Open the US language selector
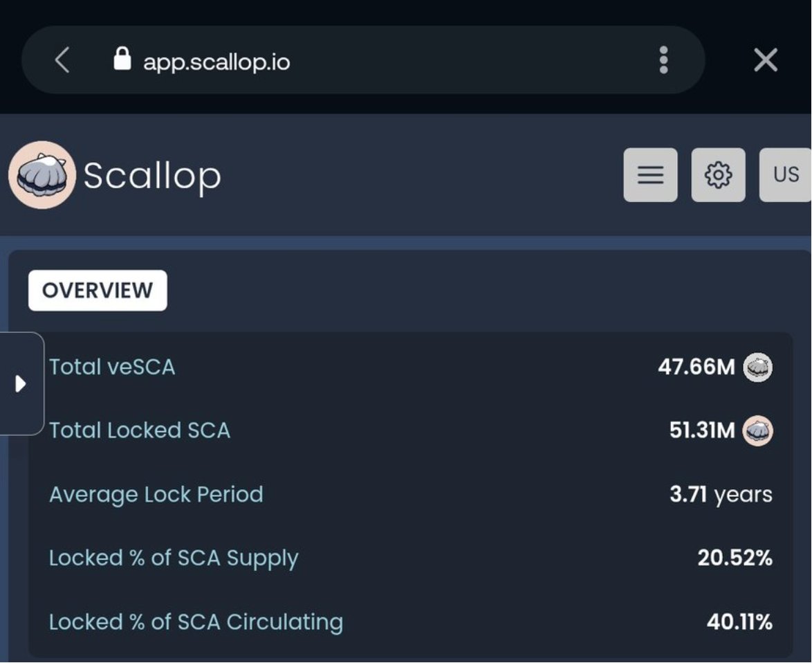 coord(786,175)
